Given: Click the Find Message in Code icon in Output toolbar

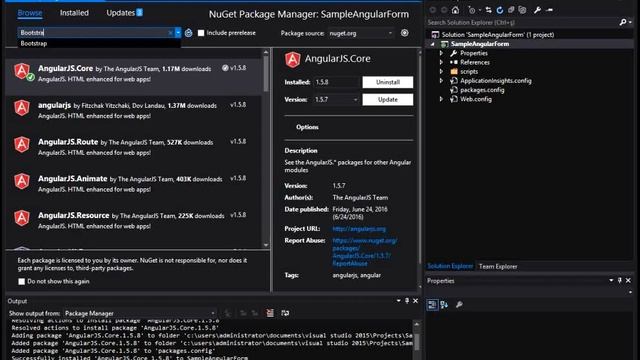Looking at the screenshot, I should [228, 313].
